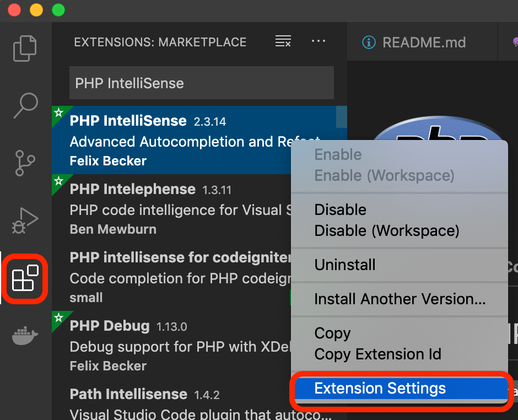
Task: Switch to the README.md tab
Action: 422,42
